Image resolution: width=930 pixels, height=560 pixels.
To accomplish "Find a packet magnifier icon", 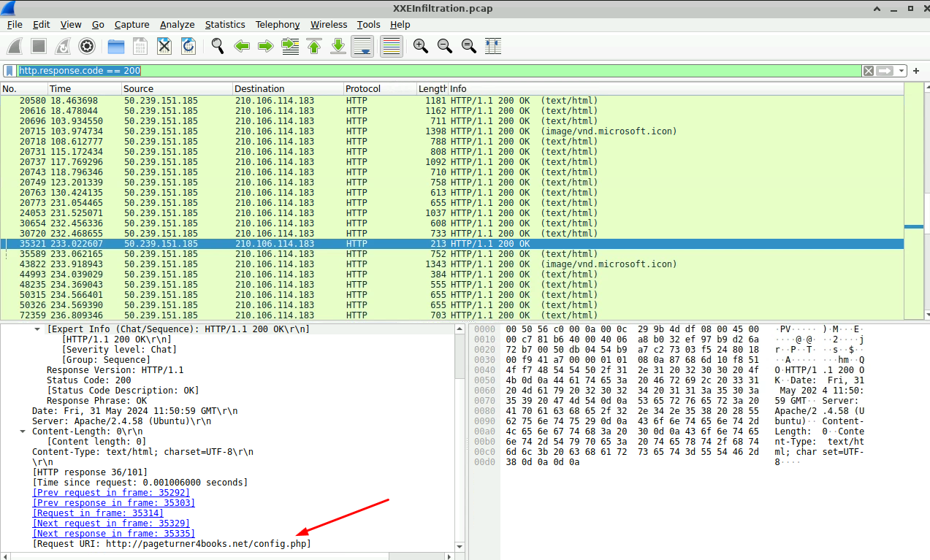I will coord(218,46).
